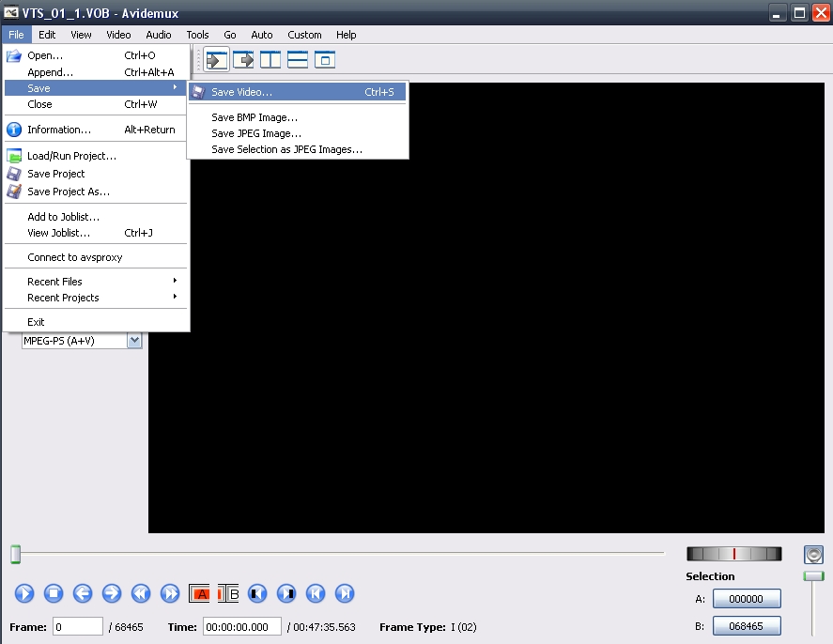Set selection marker A
The image size is (833, 644).
199,593
